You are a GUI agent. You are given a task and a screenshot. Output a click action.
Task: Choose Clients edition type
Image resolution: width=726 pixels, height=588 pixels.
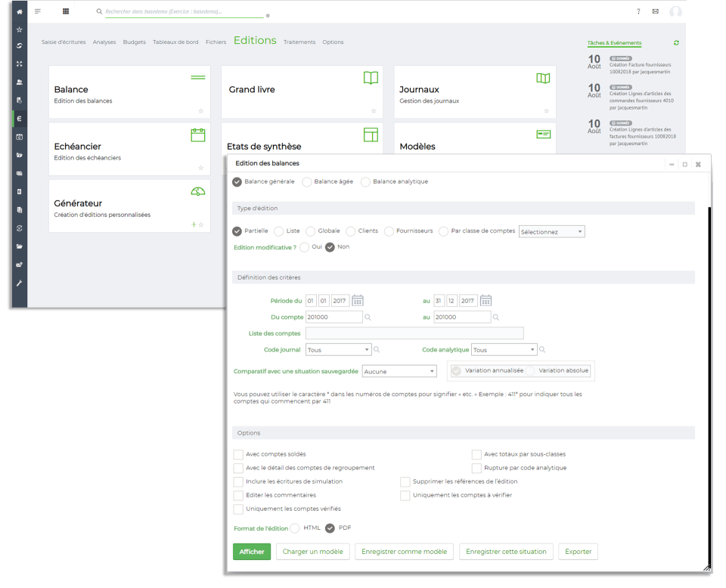[350, 231]
